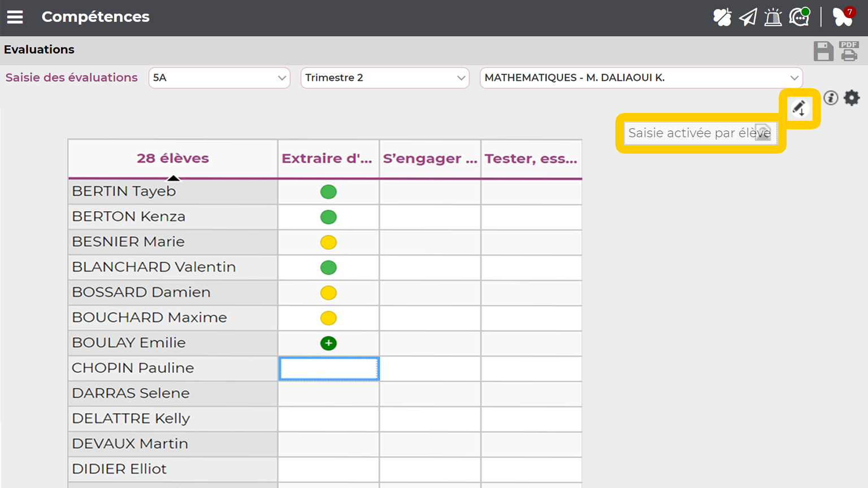
Task: Open the timetable clover-clock icon
Action: point(722,17)
